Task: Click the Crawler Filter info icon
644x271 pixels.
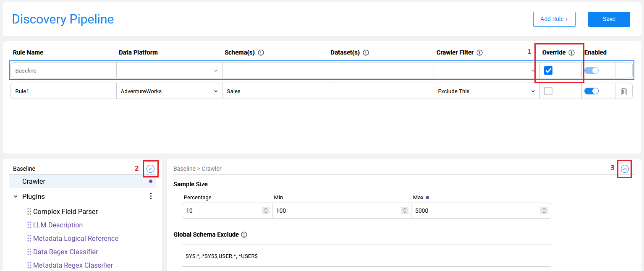Action: (x=479, y=53)
